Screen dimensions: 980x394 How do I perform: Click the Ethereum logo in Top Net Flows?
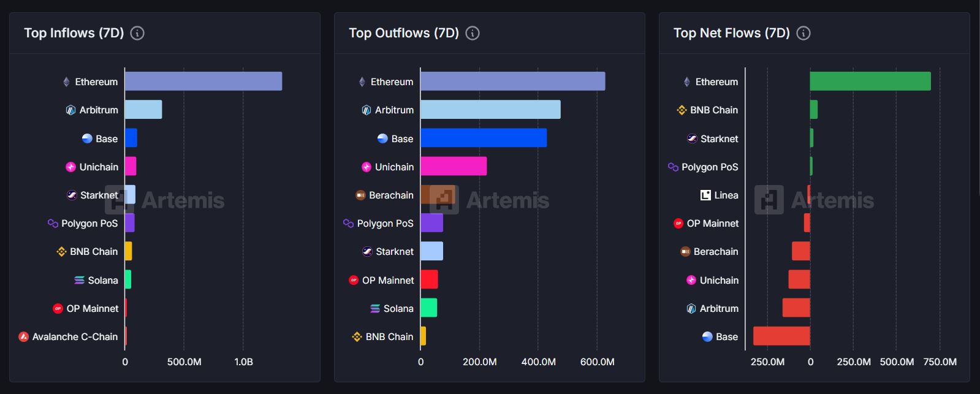(x=686, y=81)
